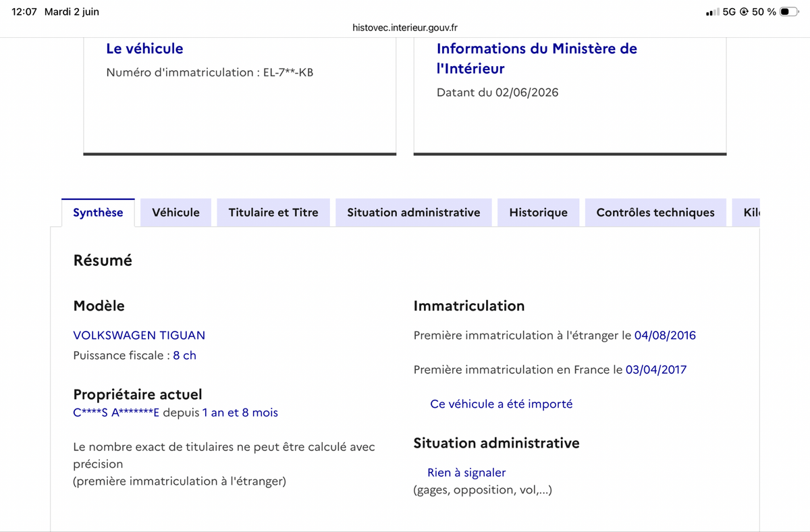Click the VOLKSWAGEN TIGUAN model text
The height and width of the screenshot is (532, 810).
tap(139, 335)
